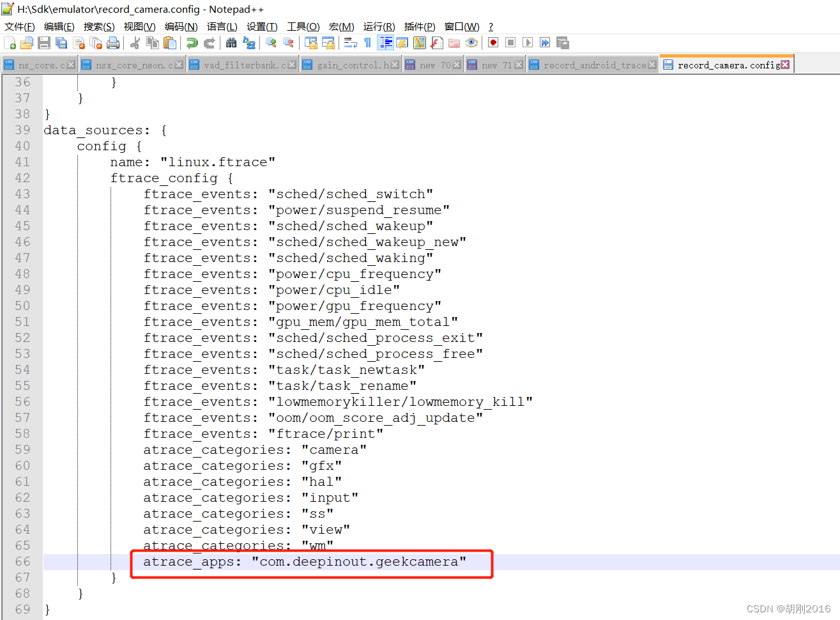Open the 视图(V) menu

click(139, 26)
